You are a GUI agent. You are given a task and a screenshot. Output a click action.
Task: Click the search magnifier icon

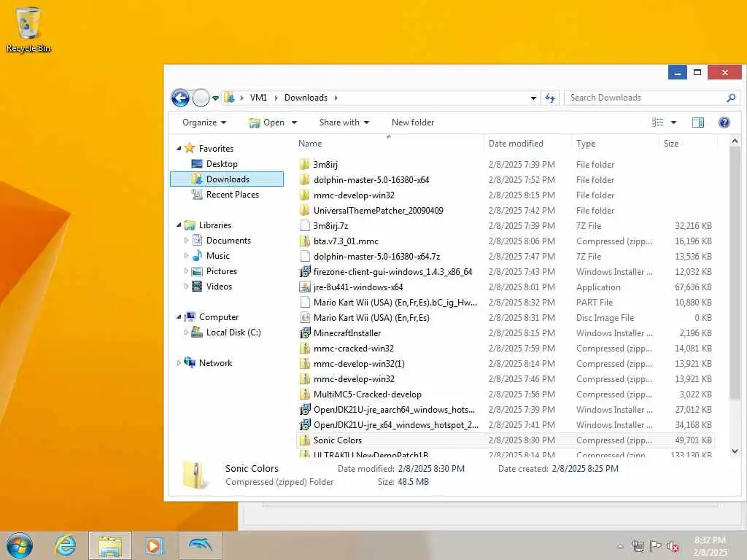click(x=731, y=98)
